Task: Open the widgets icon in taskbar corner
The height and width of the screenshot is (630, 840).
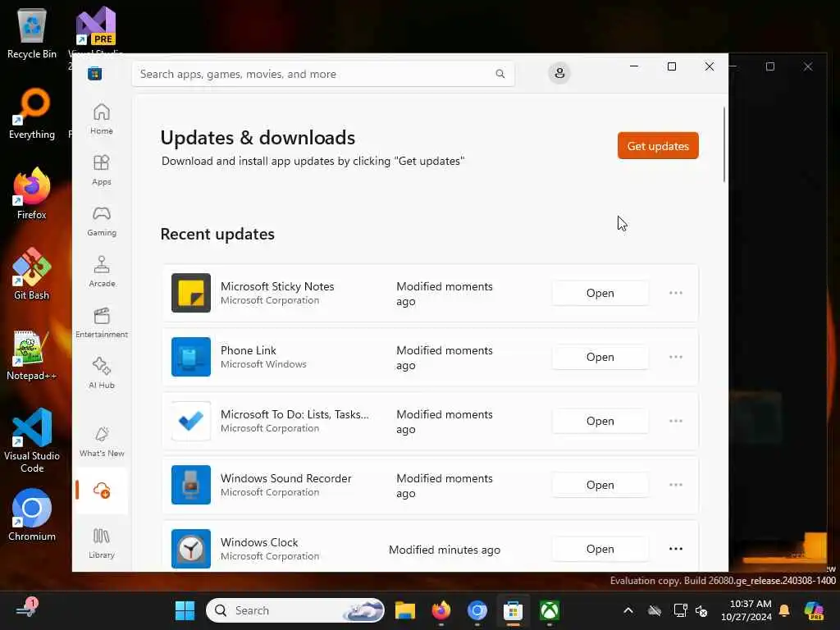Action: [x=25, y=609]
